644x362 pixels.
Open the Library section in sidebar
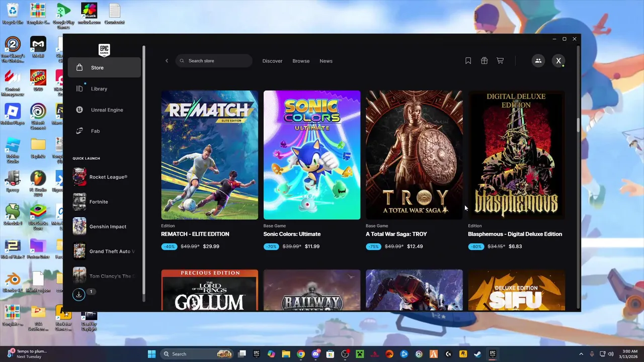point(104,88)
